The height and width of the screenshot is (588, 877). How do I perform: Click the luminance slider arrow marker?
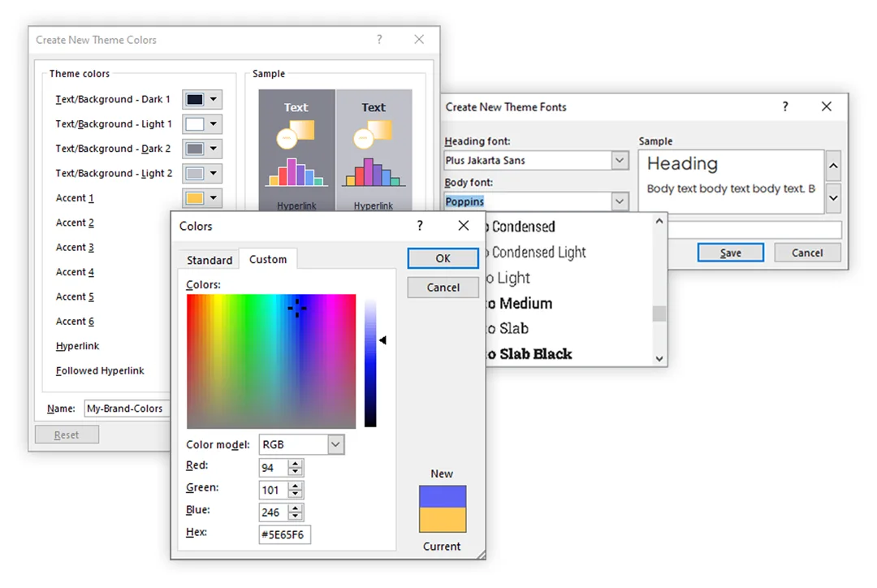382,340
